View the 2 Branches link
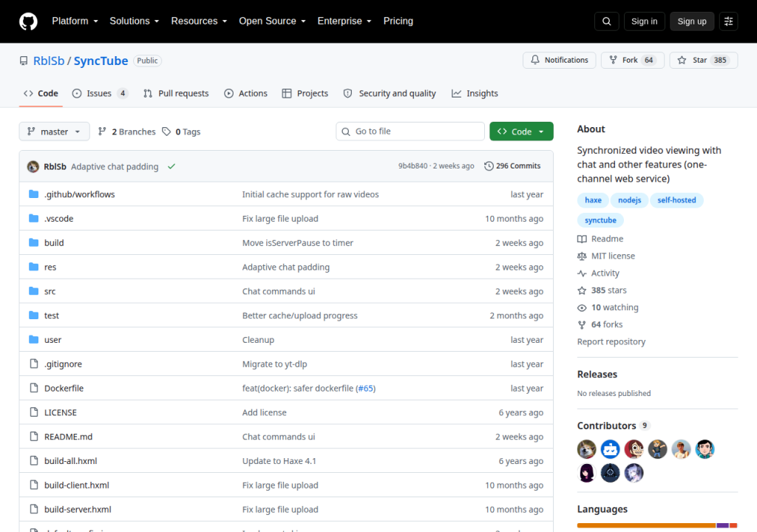Viewport: 757px width, 532px height. point(127,132)
